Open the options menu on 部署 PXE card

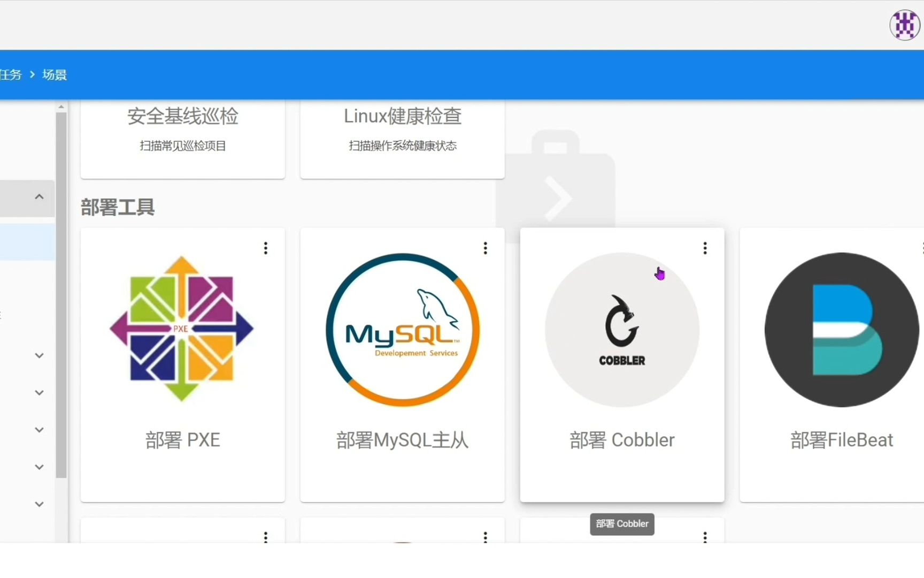266,248
